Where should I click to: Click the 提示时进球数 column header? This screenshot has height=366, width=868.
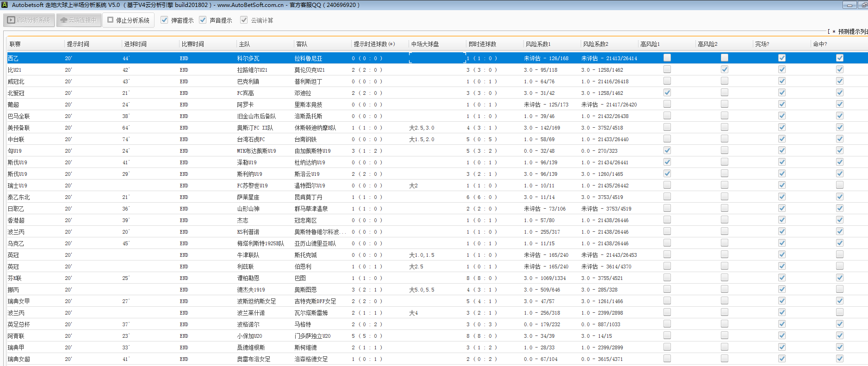pyautogui.click(x=374, y=44)
